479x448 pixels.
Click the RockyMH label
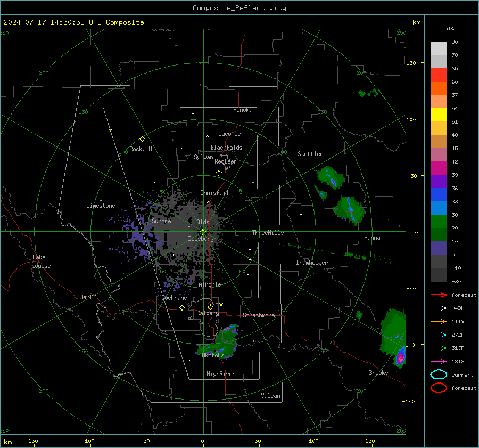click(141, 149)
